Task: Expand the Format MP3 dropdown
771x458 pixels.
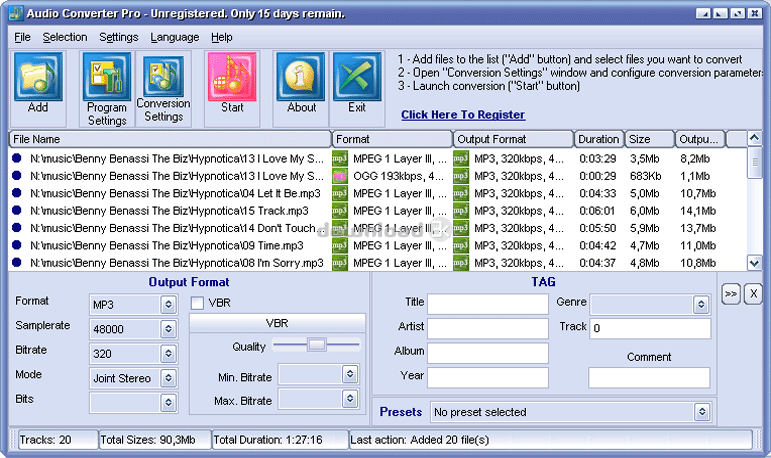Action: click(169, 303)
